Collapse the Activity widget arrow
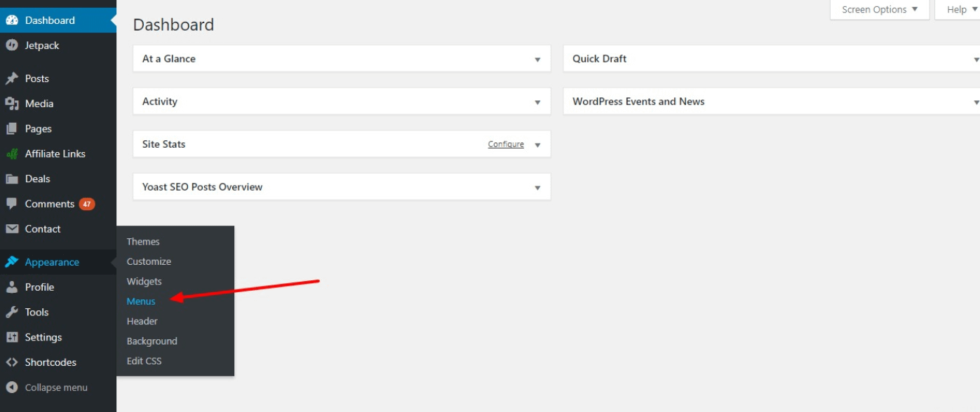Image resolution: width=980 pixels, height=412 pixels. tap(537, 101)
